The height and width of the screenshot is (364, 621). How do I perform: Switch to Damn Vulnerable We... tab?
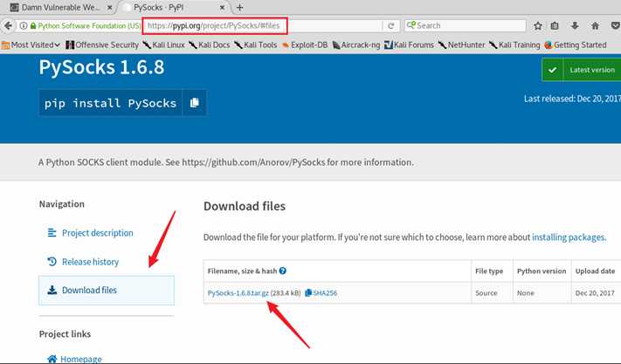[x=60, y=8]
